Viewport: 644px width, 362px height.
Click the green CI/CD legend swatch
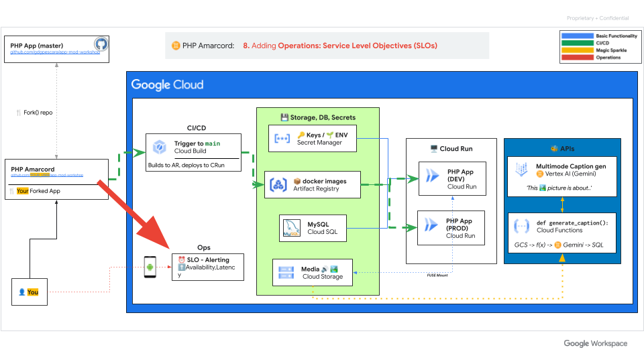coord(578,43)
